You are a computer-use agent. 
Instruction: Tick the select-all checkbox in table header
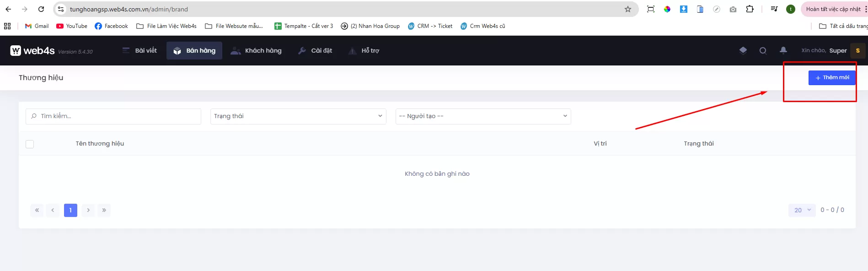point(30,144)
